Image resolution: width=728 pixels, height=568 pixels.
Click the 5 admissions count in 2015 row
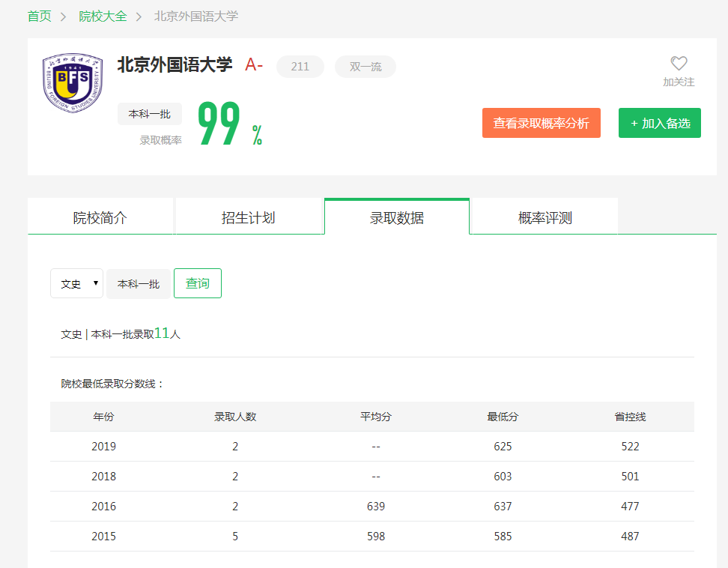click(x=235, y=536)
